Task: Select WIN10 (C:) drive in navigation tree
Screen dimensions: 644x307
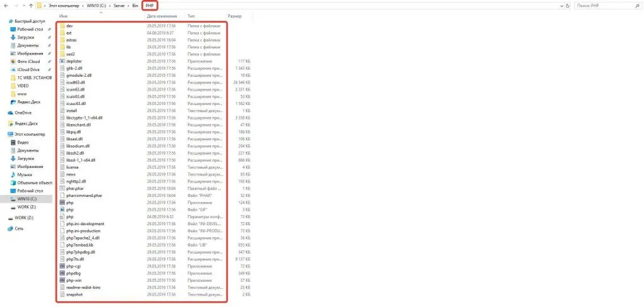Action: coord(28,198)
